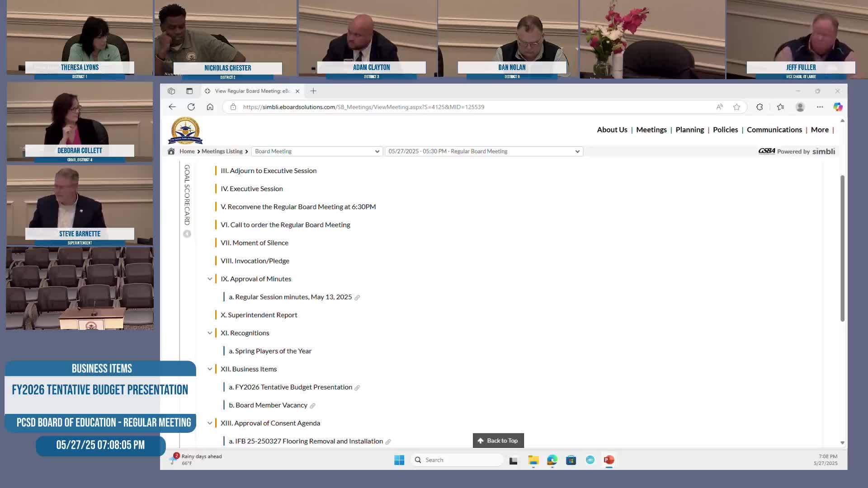Open the tab actions menu icon
Viewport: 868px width, 488px height.
[x=189, y=91]
